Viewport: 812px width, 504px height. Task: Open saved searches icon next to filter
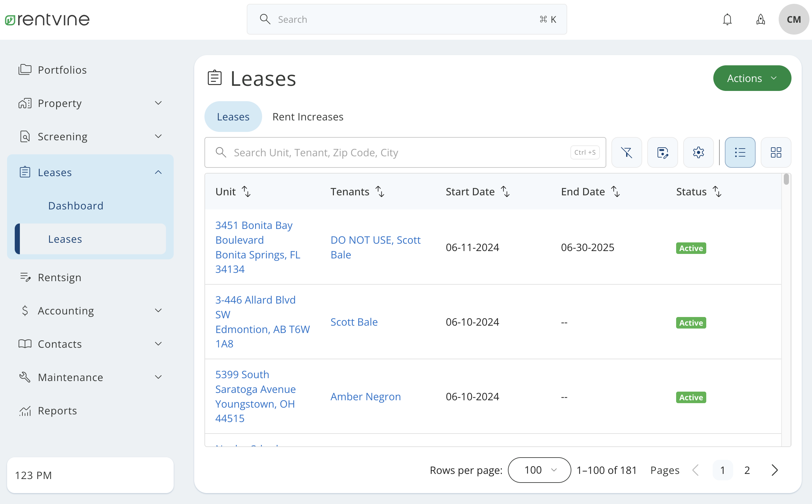tap(663, 152)
